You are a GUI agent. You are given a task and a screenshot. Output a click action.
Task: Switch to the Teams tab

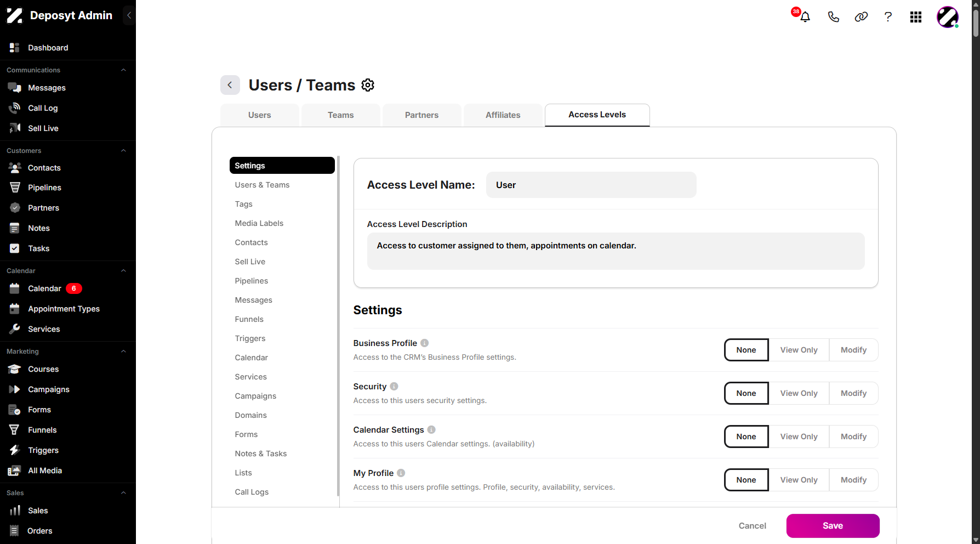[341, 115]
